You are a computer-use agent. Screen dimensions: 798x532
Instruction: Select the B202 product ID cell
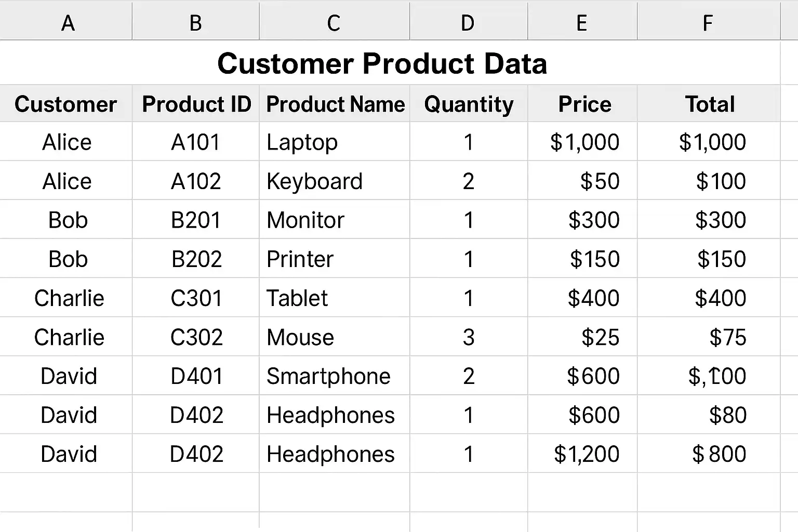tap(196, 259)
